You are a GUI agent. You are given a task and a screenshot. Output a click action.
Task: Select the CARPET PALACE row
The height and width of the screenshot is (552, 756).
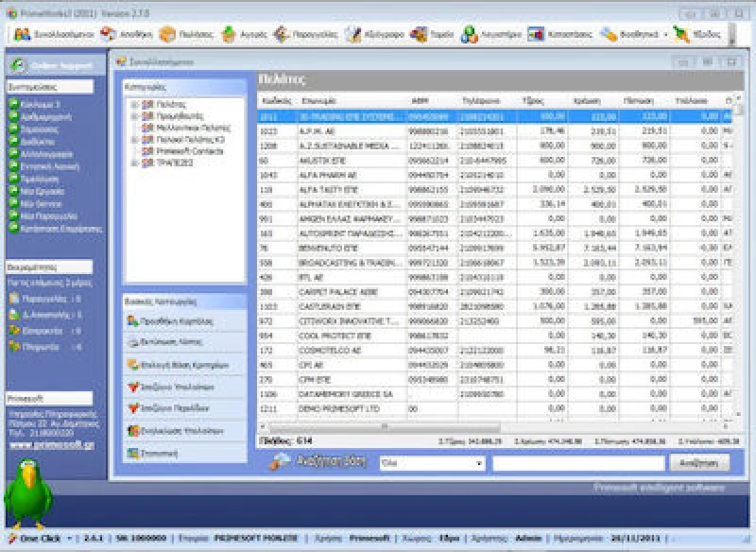[495, 292]
